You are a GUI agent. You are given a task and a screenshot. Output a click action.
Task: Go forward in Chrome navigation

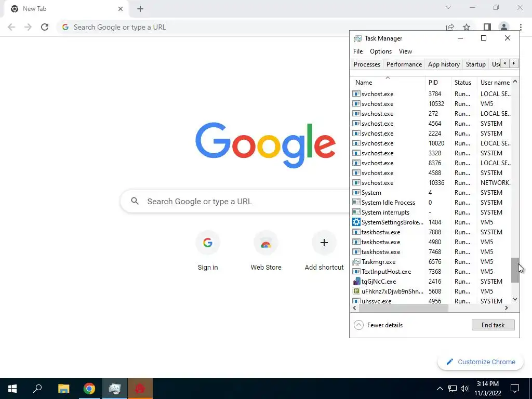28,27
